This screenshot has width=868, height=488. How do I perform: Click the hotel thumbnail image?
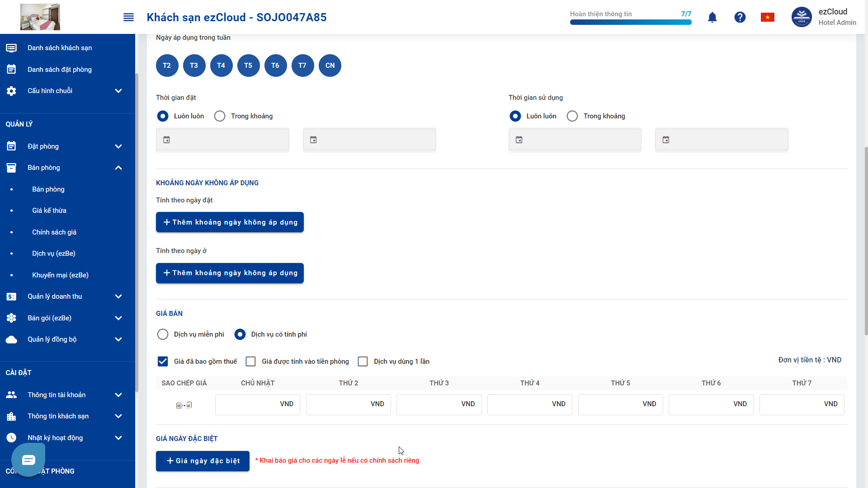tap(40, 17)
